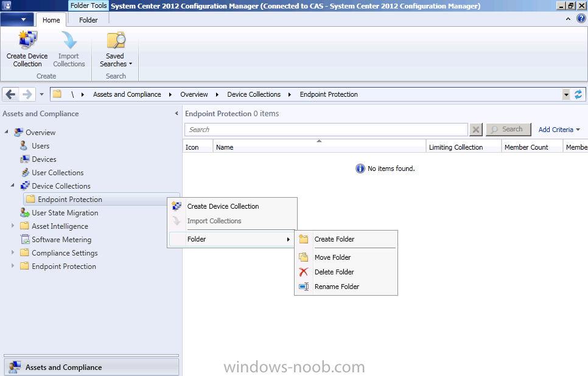Click red X Delete Folder icon

[x=303, y=272]
